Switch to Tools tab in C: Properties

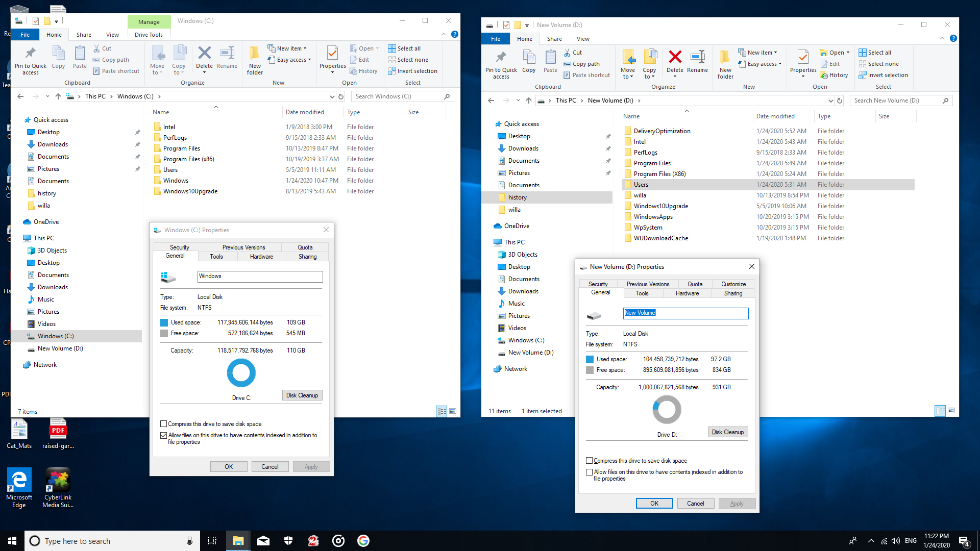coord(216,257)
